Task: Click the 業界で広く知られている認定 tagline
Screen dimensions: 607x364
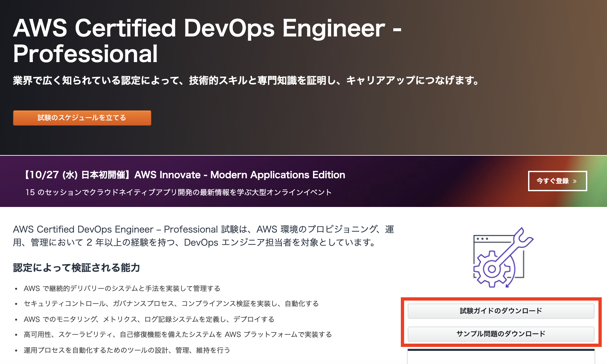Action: pyautogui.click(x=247, y=80)
